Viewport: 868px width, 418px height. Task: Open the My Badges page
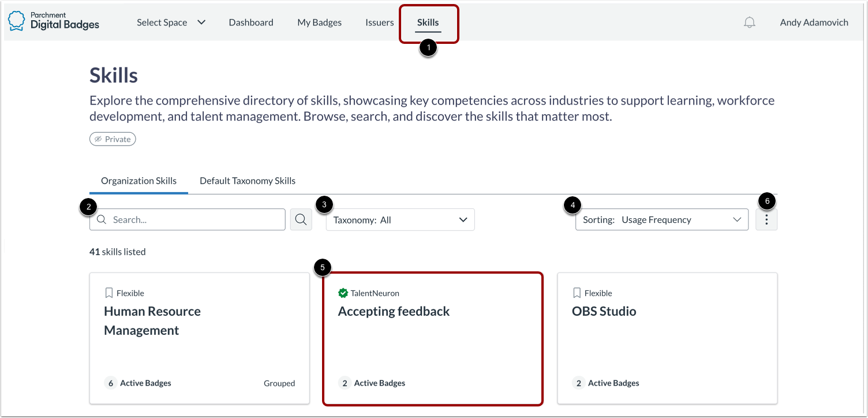[x=319, y=23]
